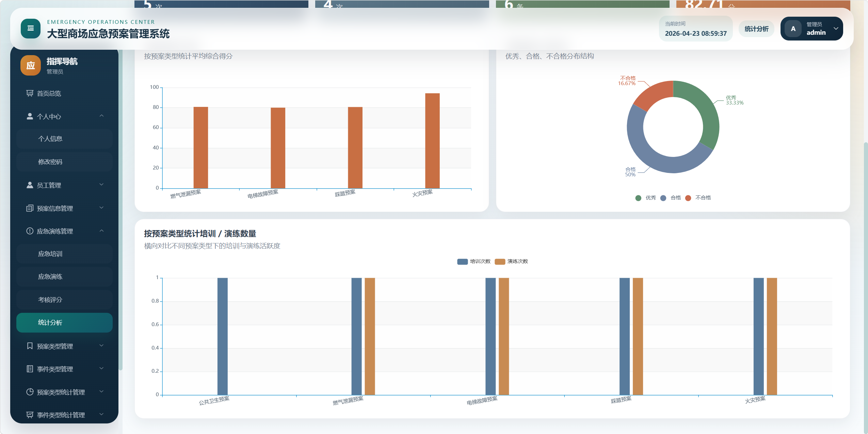
Task: Collapse the 个人中心 submenu chevron
Action: tap(101, 116)
